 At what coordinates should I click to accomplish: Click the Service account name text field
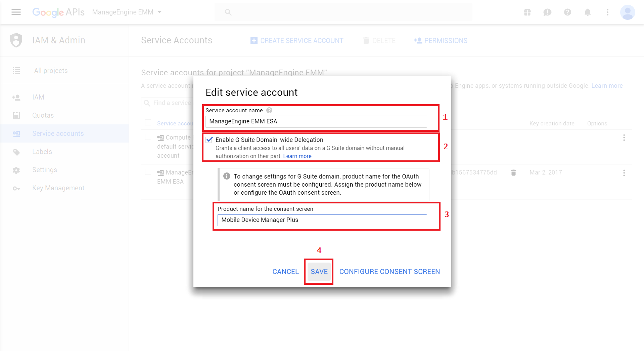(x=316, y=121)
